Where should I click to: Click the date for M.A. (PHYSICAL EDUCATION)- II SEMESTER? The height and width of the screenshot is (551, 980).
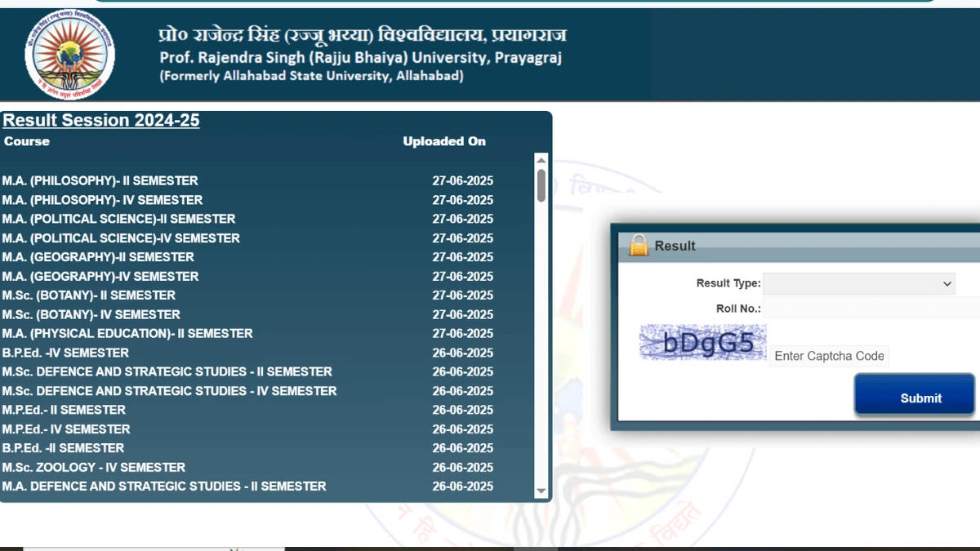[463, 334]
